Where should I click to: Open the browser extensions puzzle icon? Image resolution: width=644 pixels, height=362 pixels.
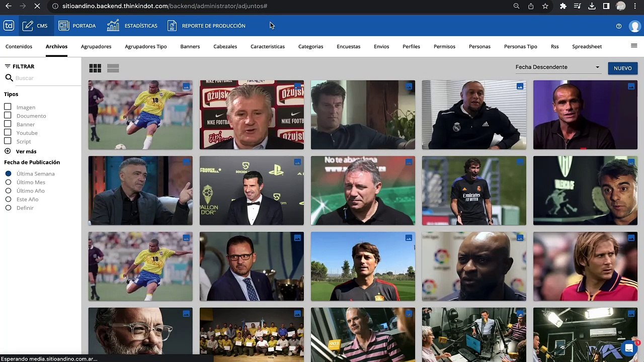point(563,6)
